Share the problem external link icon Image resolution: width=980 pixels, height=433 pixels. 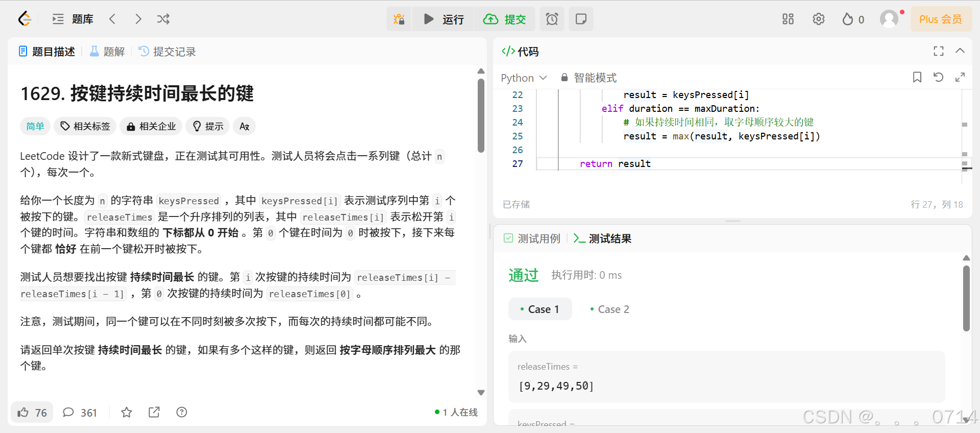(154, 413)
